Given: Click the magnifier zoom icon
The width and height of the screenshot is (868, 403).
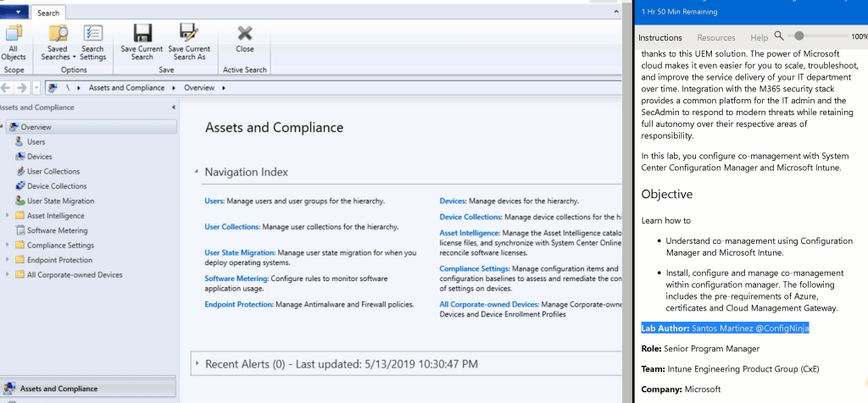Looking at the screenshot, I should (779, 36).
